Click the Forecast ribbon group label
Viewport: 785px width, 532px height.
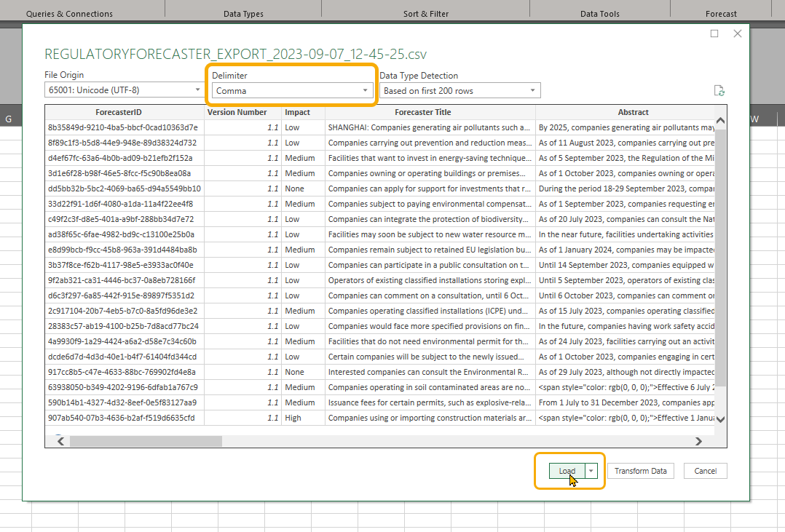tap(721, 14)
